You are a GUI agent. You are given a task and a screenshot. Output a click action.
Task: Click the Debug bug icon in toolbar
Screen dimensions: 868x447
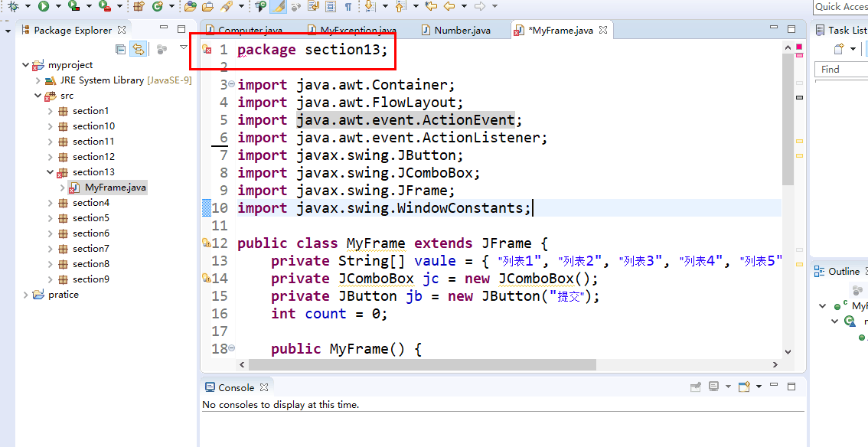pyautogui.click(x=14, y=6)
